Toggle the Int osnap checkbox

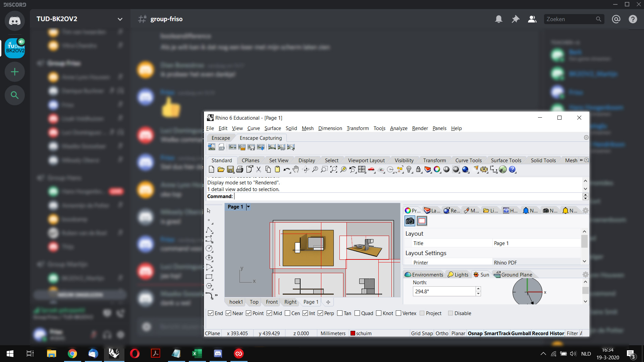click(305, 313)
